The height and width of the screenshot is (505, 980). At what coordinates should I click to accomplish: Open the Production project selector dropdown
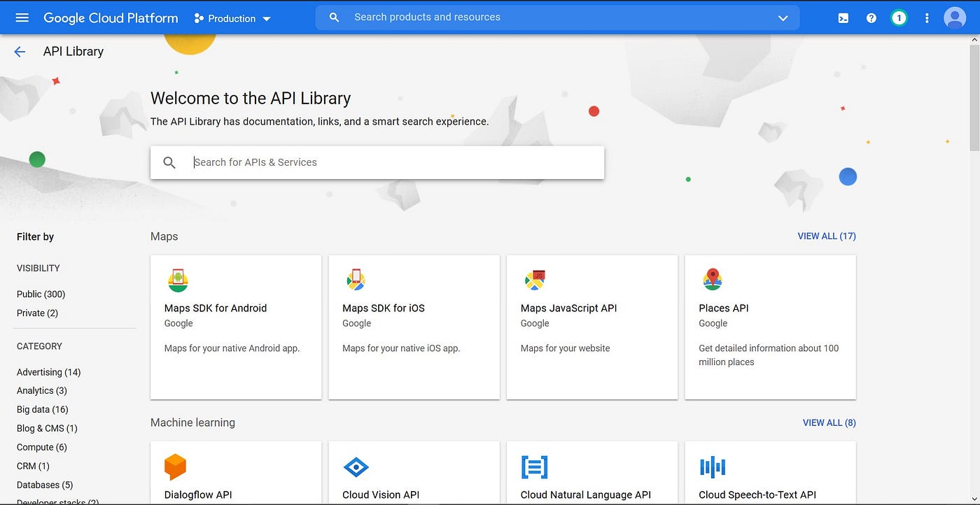coord(232,18)
